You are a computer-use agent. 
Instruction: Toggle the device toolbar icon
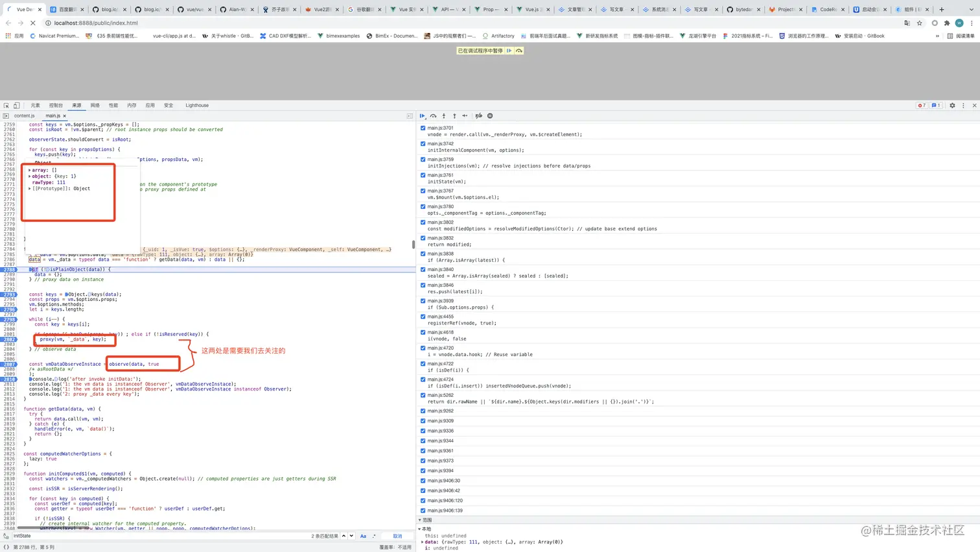pos(17,105)
